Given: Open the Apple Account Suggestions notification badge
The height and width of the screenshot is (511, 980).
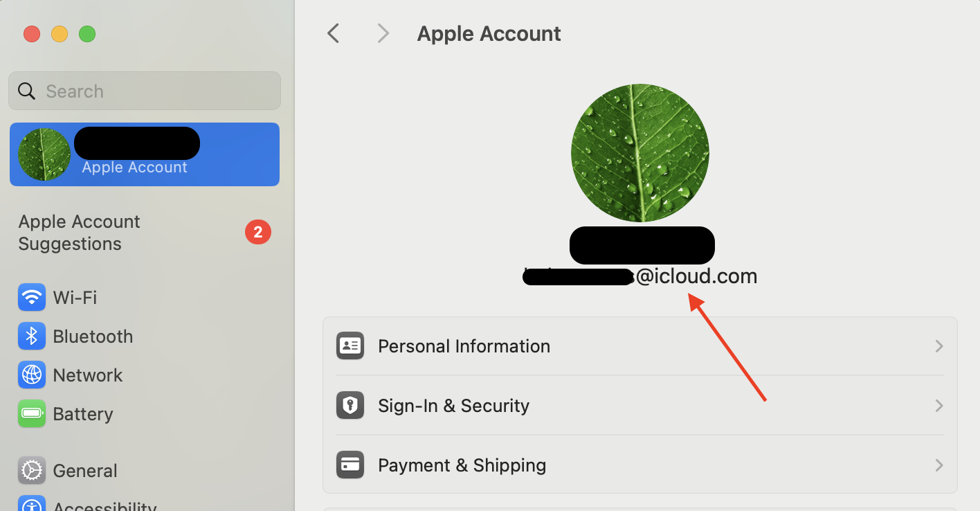Looking at the screenshot, I should [x=258, y=232].
